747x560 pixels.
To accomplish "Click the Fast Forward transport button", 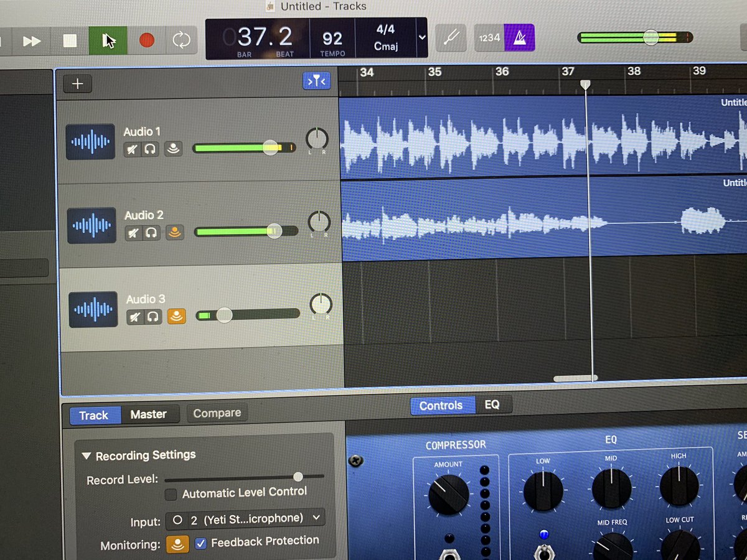I will [x=32, y=41].
